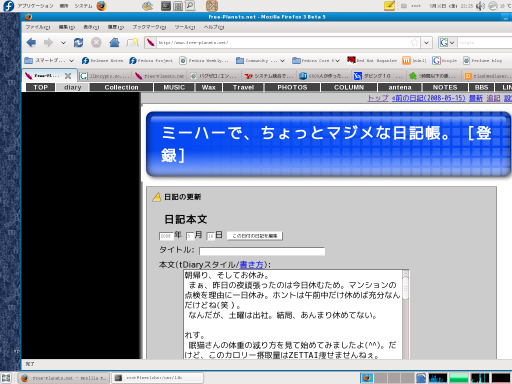Open the 履歴 menu
The width and height of the screenshot is (512, 384).
pos(116,27)
